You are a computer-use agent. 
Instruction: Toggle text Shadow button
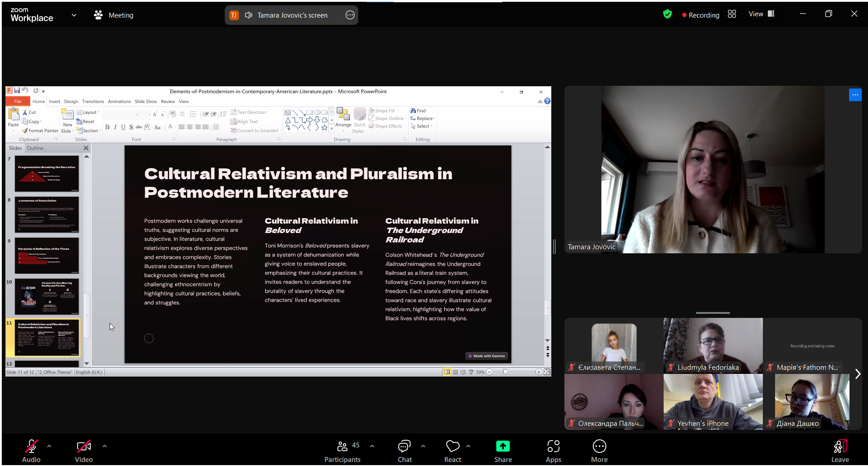(131, 127)
